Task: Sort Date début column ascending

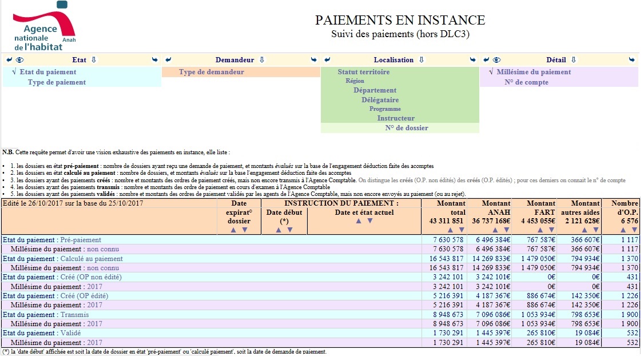Action: [x=279, y=230]
